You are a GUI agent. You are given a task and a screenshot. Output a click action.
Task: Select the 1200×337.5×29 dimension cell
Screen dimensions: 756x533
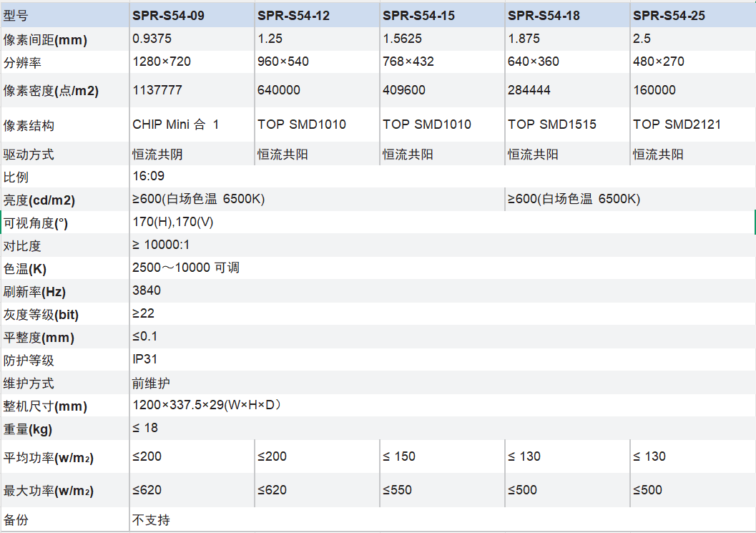[442, 405]
